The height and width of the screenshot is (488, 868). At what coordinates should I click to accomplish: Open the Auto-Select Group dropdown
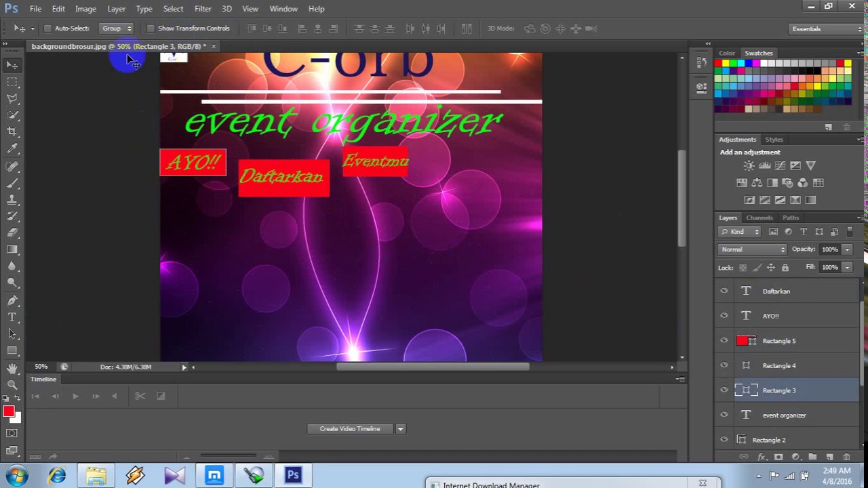click(116, 28)
